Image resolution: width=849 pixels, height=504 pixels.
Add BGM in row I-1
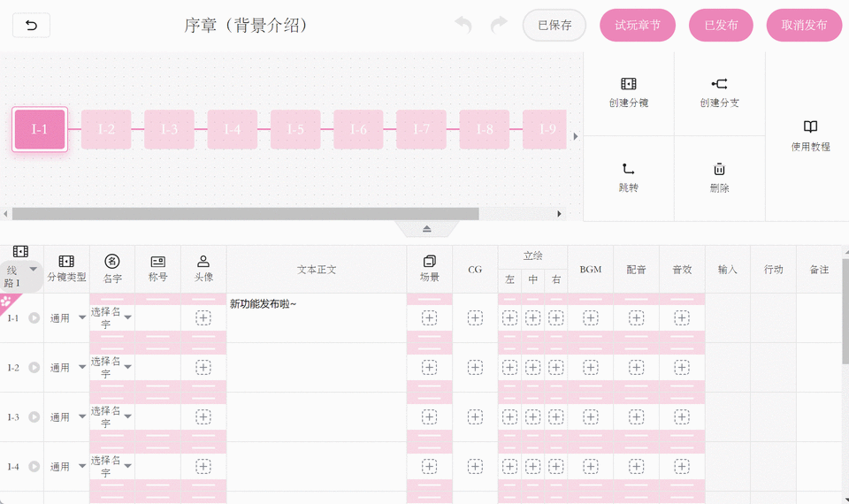coord(590,317)
